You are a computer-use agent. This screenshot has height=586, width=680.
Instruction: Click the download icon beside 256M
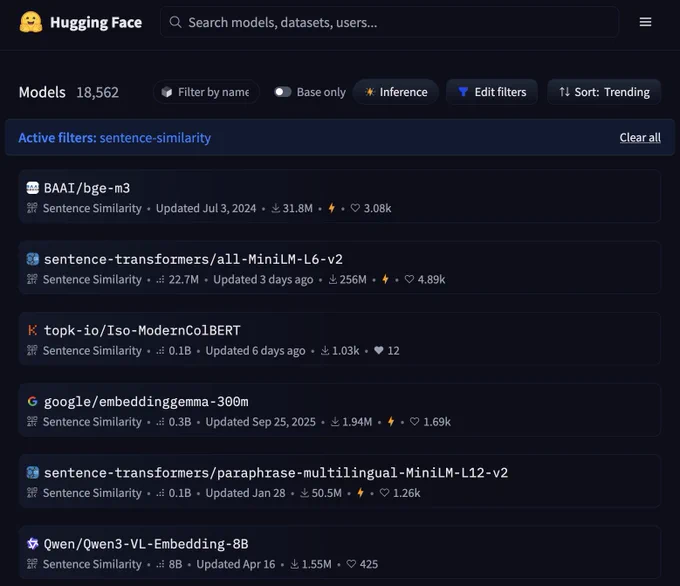point(333,279)
